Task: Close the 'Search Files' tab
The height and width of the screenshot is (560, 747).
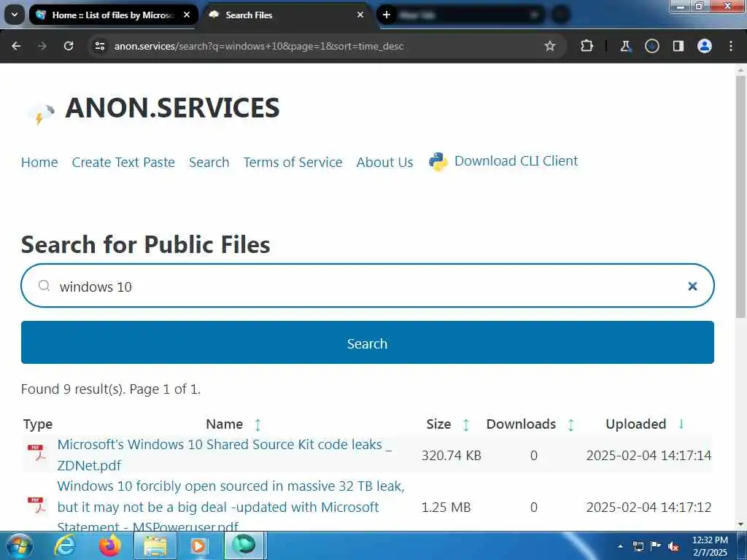Action: coord(360,15)
